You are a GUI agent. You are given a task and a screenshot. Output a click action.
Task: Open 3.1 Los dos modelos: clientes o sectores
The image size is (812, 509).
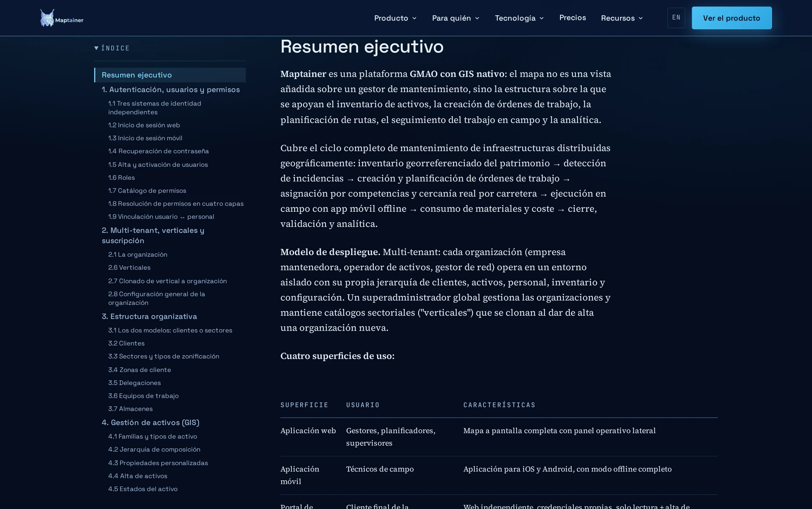pyautogui.click(x=170, y=330)
